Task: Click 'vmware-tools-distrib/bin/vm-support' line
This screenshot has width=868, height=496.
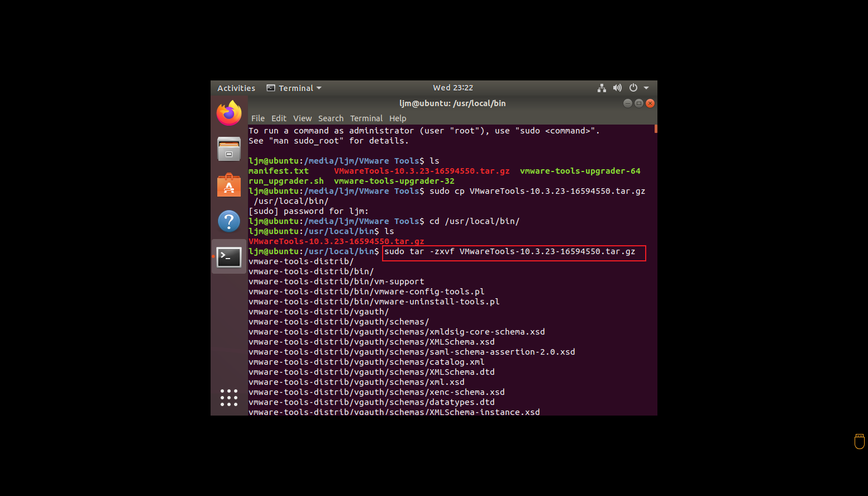Action: pos(336,282)
